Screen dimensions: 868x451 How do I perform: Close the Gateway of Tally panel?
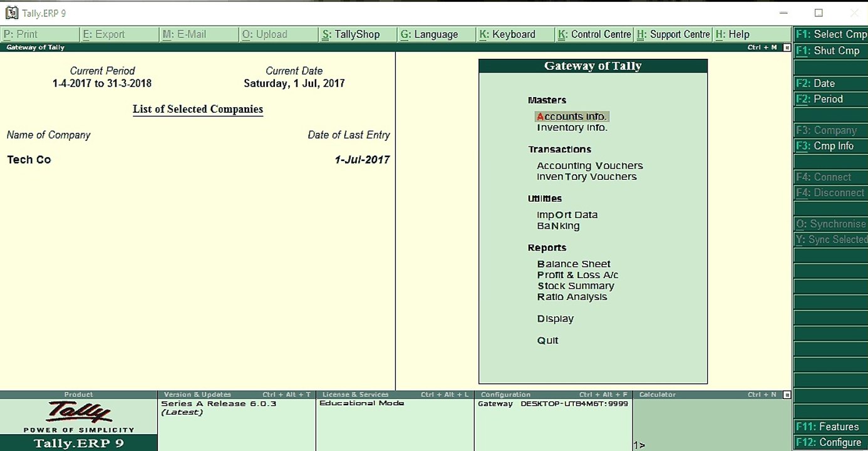[787, 48]
